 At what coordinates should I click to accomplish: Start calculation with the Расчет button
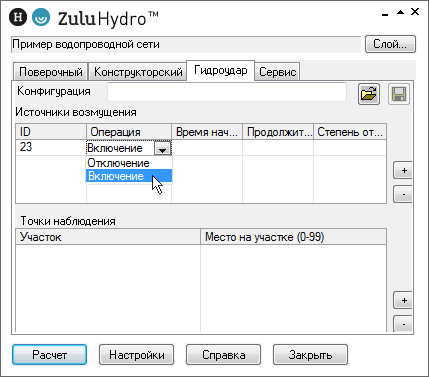coord(50,355)
